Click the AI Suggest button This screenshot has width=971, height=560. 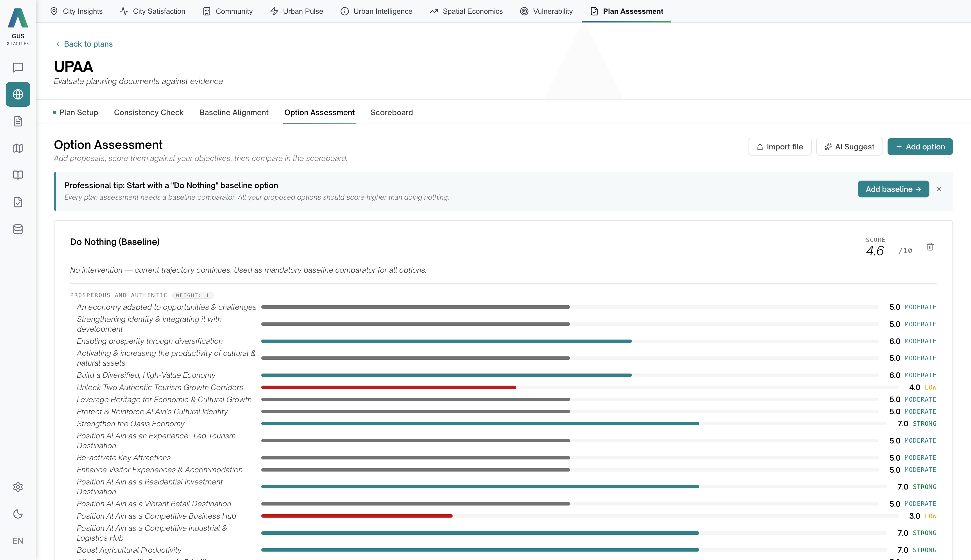pyautogui.click(x=849, y=147)
